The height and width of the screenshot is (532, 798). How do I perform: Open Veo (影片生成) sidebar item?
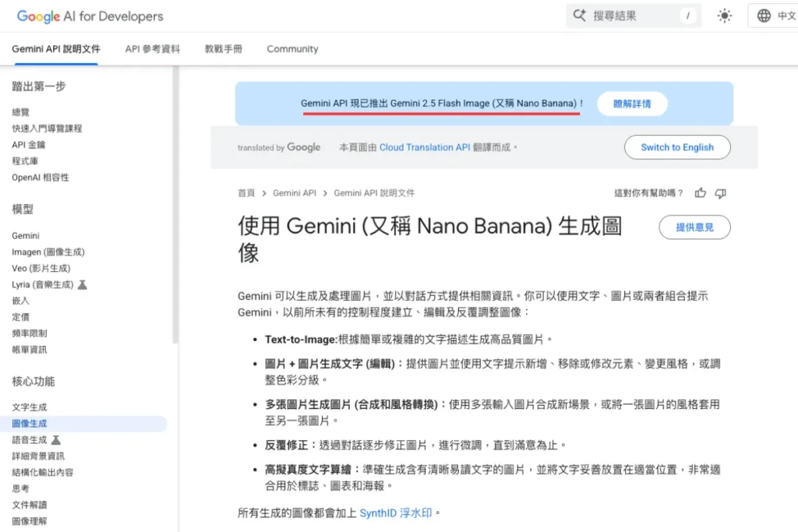(x=41, y=268)
